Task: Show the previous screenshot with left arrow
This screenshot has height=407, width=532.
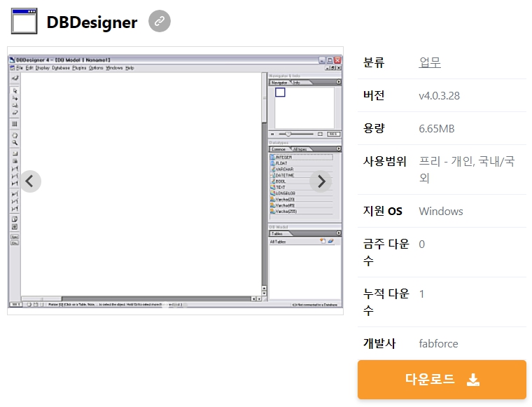Action: 30,181
